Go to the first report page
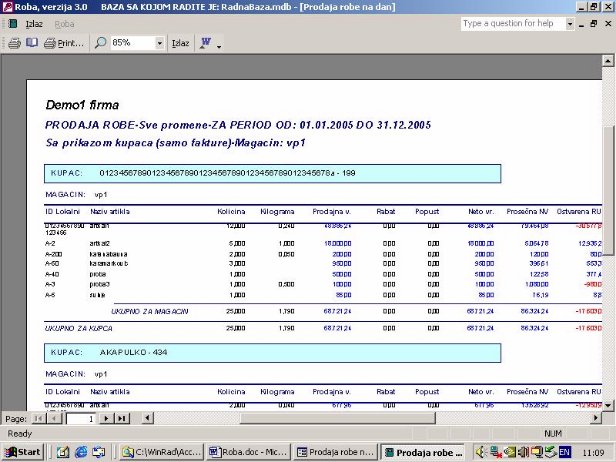 [39, 419]
